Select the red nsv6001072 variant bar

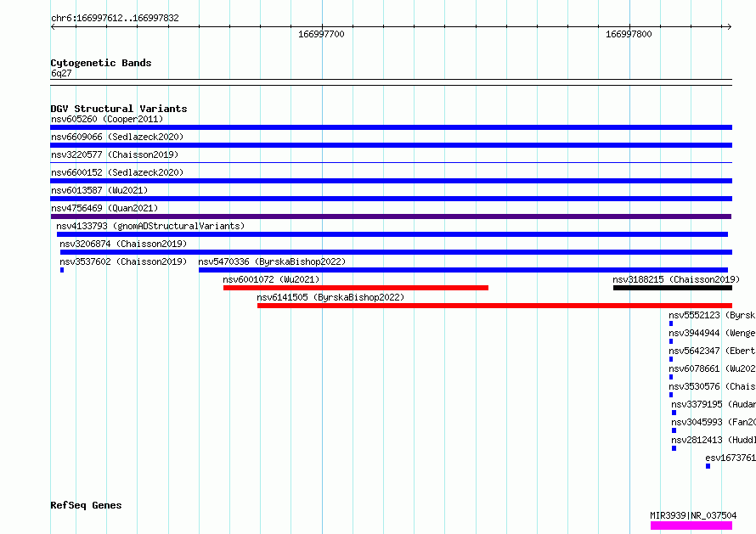356,288
